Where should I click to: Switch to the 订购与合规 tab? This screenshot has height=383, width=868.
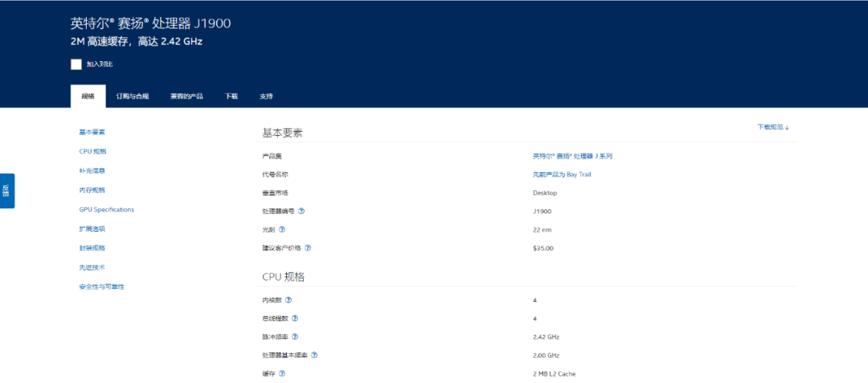tap(133, 97)
